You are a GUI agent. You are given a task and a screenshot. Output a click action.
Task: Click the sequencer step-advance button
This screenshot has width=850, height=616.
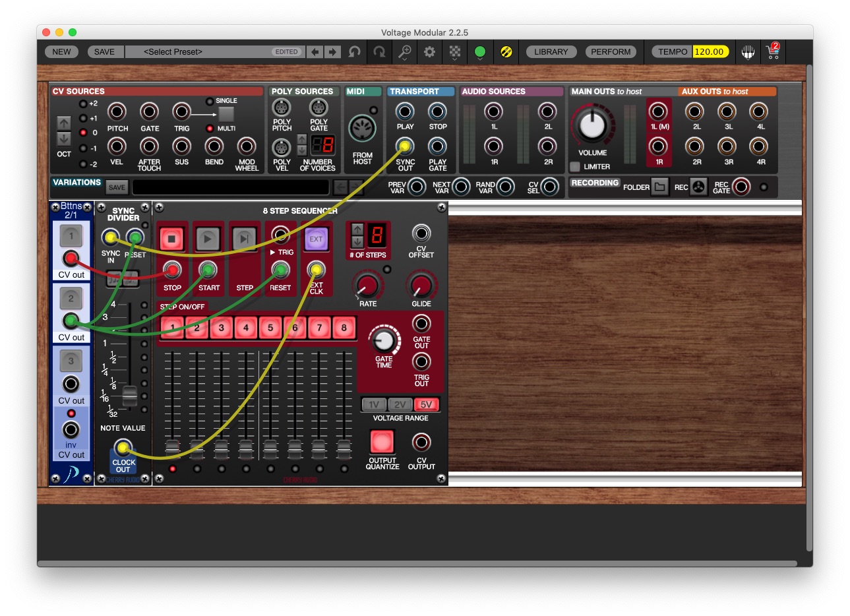(244, 239)
